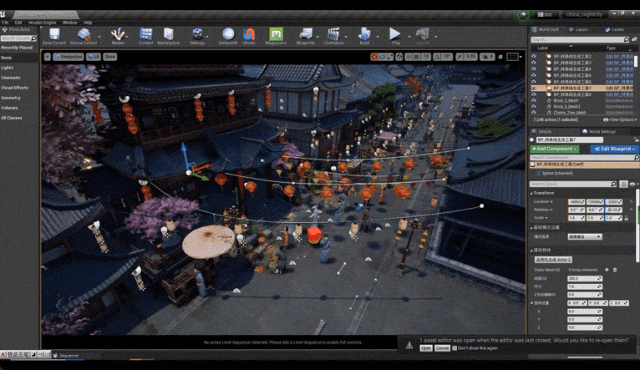640x370 pixels.
Task: Switch to the World Settings tab
Action: (x=599, y=131)
